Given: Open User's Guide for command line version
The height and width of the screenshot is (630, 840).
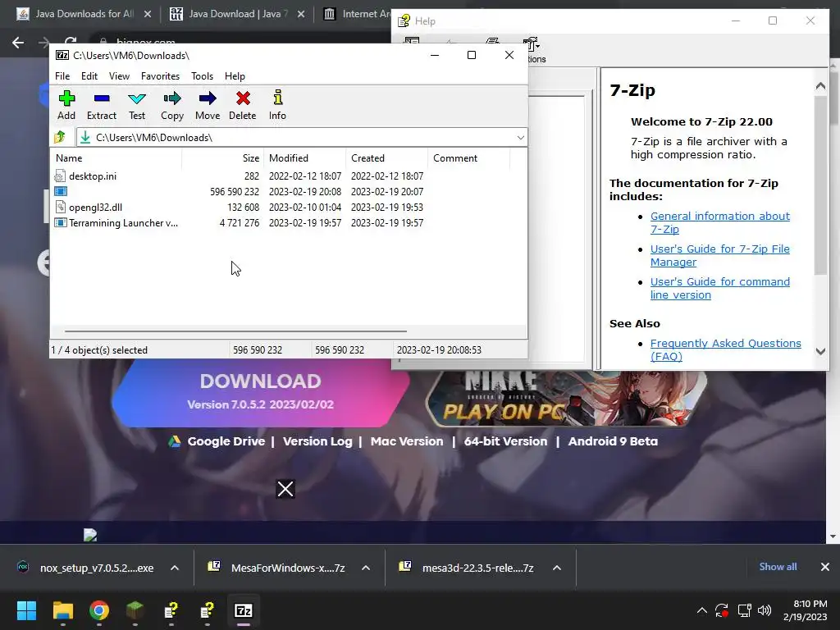Looking at the screenshot, I should (719, 288).
